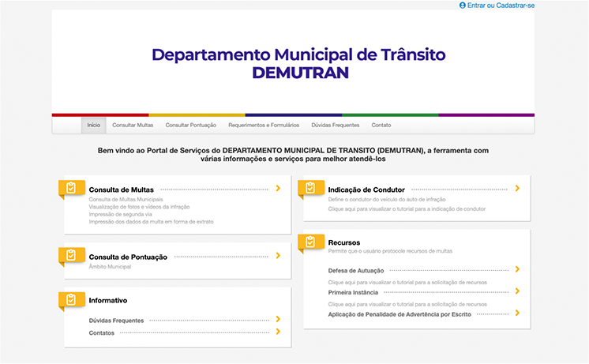This screenshot has width=589, height=364.
Task: Click the user icon beside Entrar ou Cadastrar-se
Action: [x=463, y=6]
